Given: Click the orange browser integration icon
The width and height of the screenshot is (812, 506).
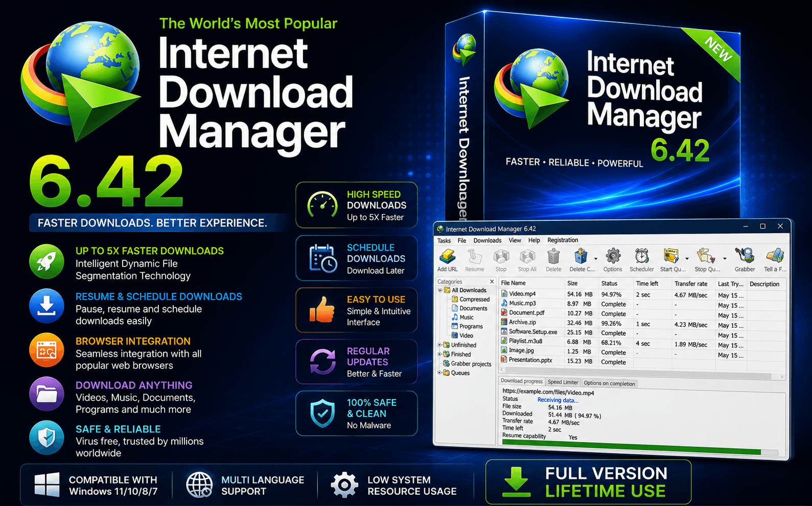Looking at the screenshot, I should coord(47,351).
